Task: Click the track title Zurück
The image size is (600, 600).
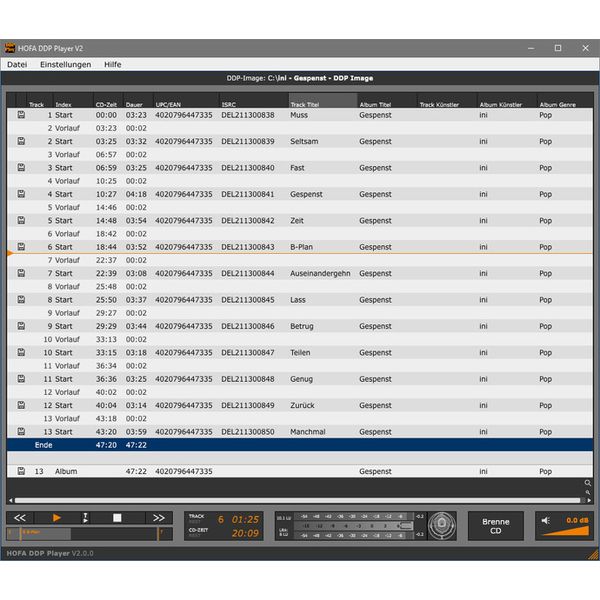Action: (x=302, y=405)
